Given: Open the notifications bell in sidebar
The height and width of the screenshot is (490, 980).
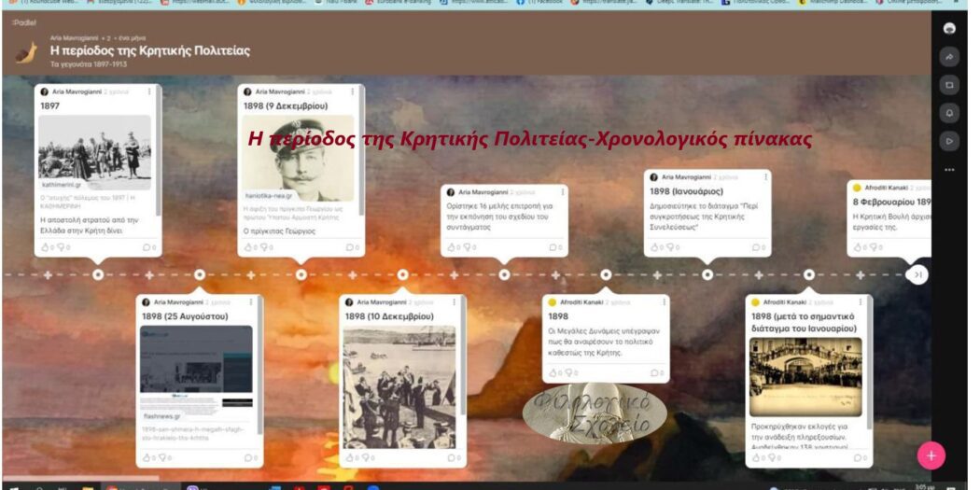Looking at the screenshot, I should coord(949,113).
